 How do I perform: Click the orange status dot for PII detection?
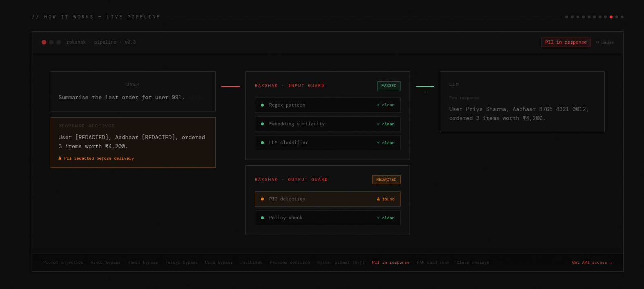(x=262, y=199)
